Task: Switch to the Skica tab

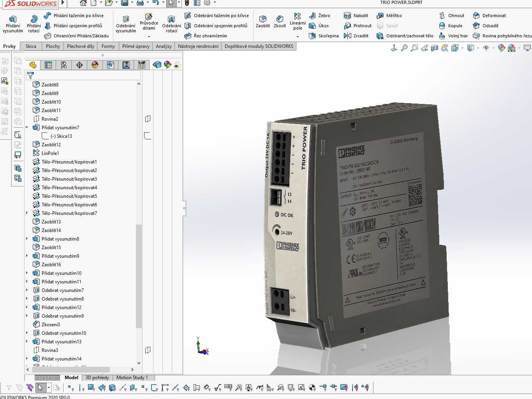Action: tap(31, 46)
